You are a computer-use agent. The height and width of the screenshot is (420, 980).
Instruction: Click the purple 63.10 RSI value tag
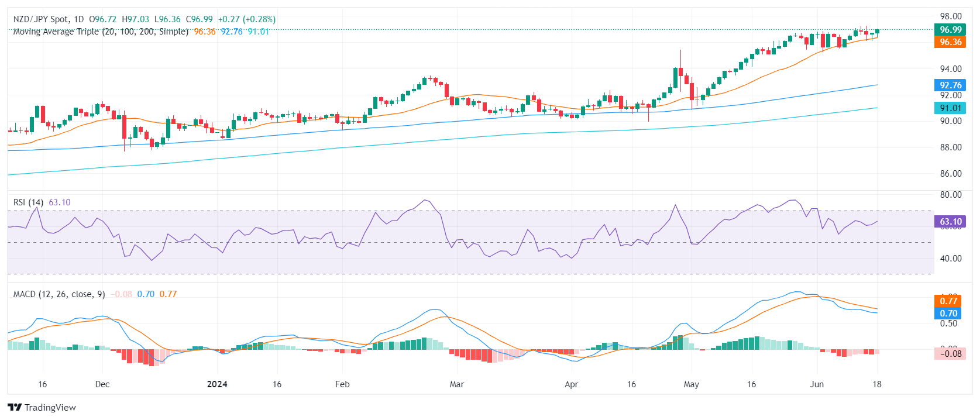(950, 222)
